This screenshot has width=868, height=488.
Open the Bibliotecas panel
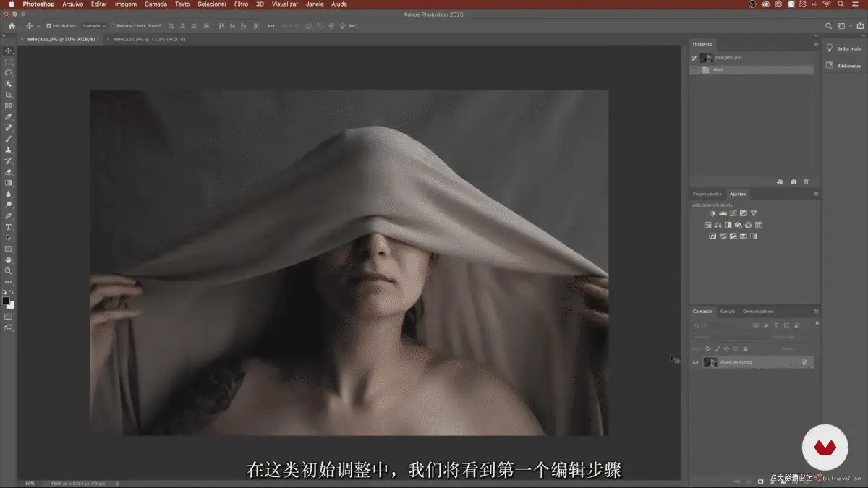click(843, 65)
